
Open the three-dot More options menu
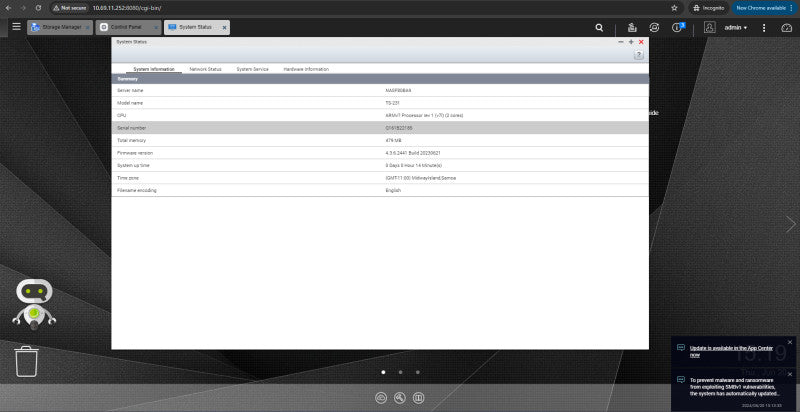764,28
